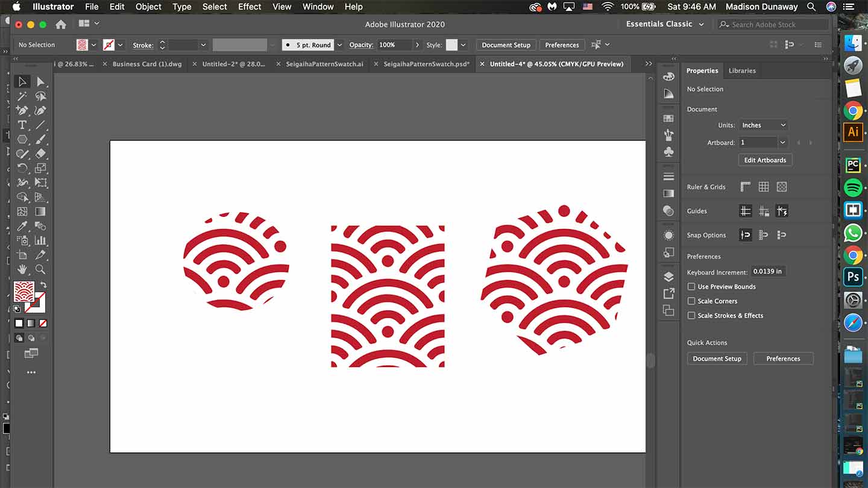
Task: Pick the Gradient tool
Action: [x=40, y=211]
